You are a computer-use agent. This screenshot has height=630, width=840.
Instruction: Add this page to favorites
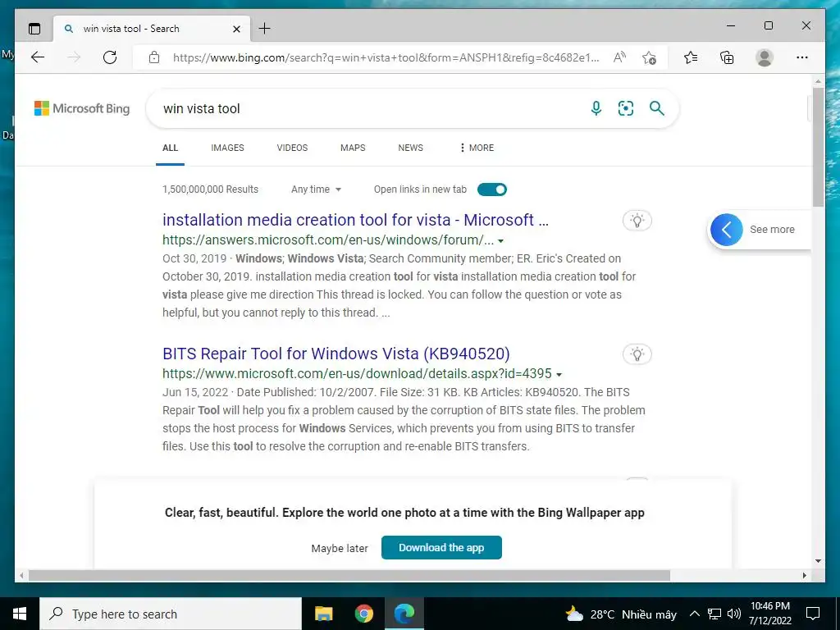pos(650,57)
